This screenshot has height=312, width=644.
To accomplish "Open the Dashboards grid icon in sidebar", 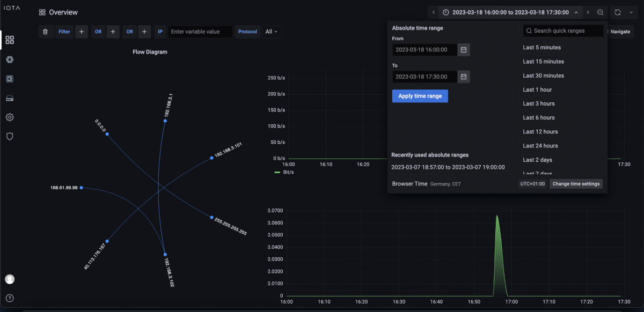I will (10, 40).
